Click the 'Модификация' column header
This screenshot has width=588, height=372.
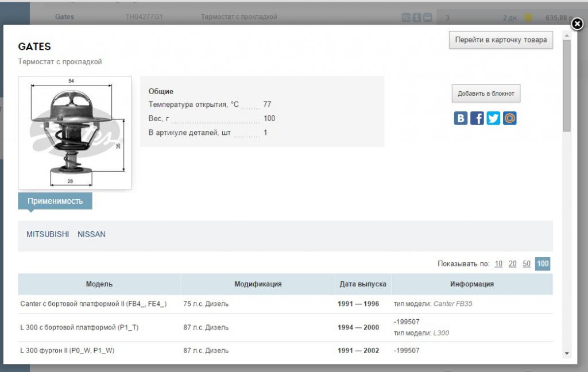click(x=258, y=284)
